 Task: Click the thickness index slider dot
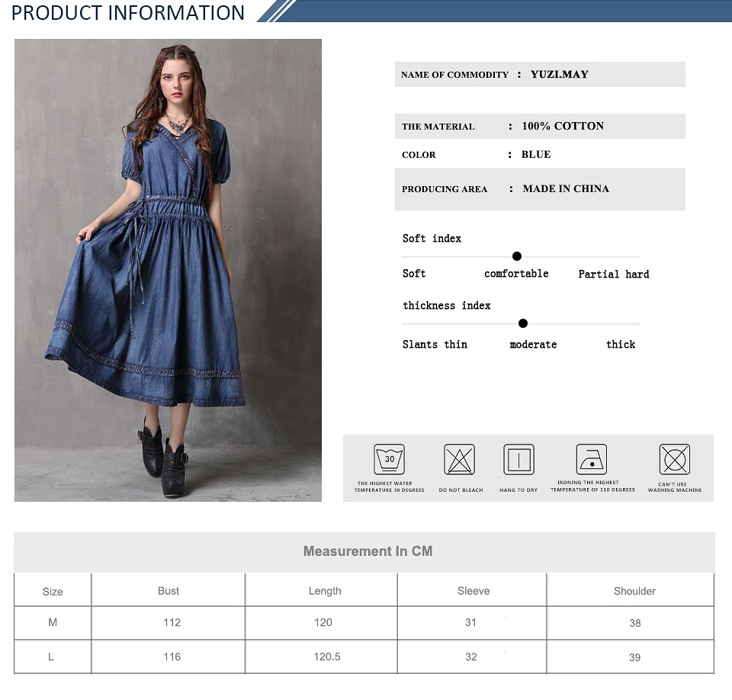coord(523,323)
